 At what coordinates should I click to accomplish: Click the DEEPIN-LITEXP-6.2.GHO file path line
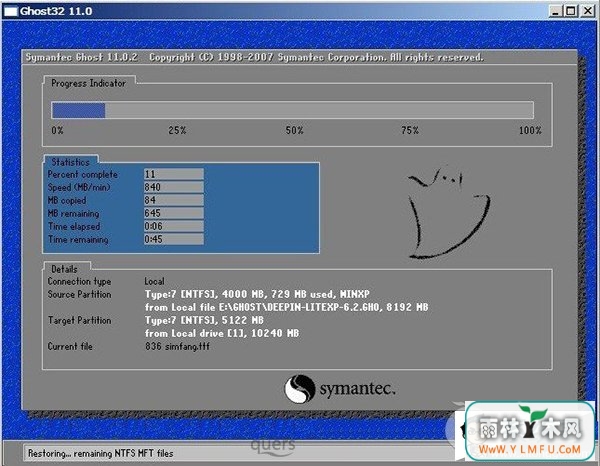(x=286, y=307)
